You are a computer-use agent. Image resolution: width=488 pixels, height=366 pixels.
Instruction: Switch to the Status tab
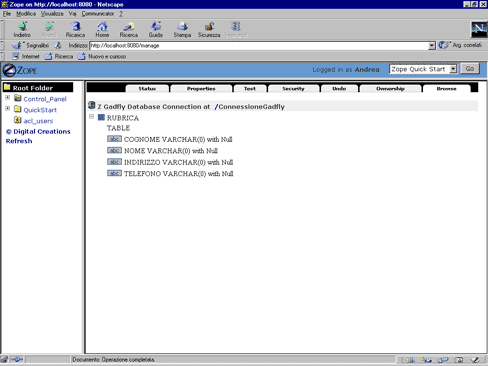(x=147, y=89)
